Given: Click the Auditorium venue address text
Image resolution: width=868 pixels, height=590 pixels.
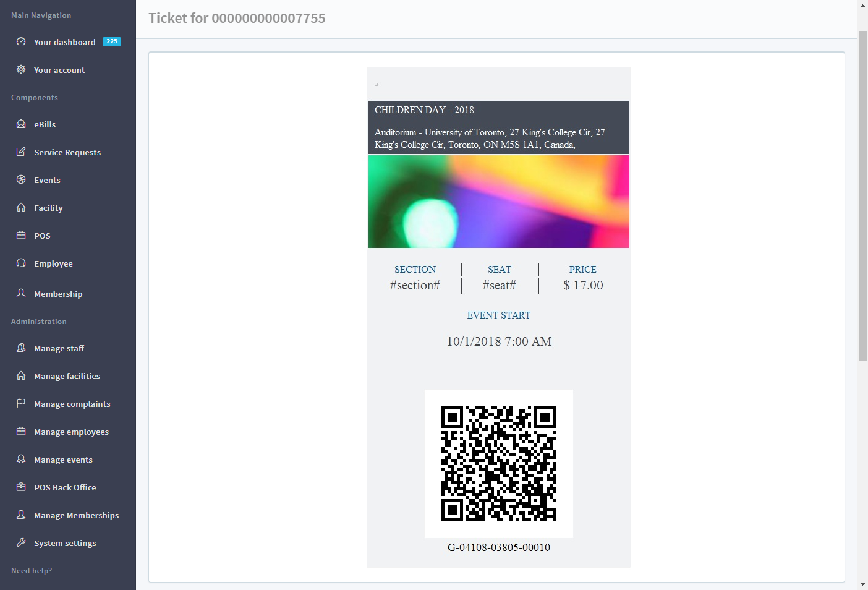Looking at the screenshot, I should click(x=490, y=139).
